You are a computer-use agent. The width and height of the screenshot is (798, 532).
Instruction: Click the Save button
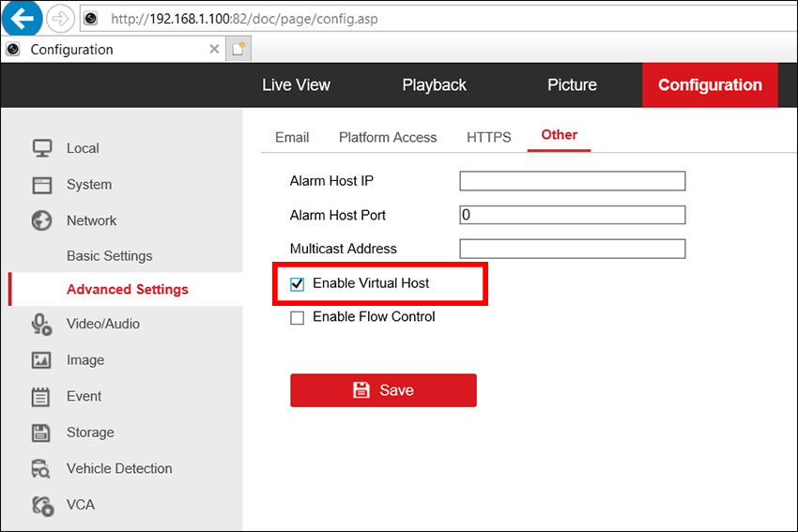coord(383,390)
